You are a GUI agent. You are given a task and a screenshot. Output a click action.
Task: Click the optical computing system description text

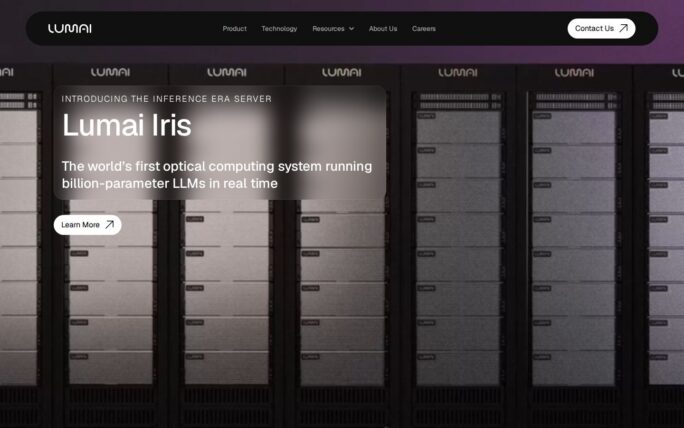217,175
